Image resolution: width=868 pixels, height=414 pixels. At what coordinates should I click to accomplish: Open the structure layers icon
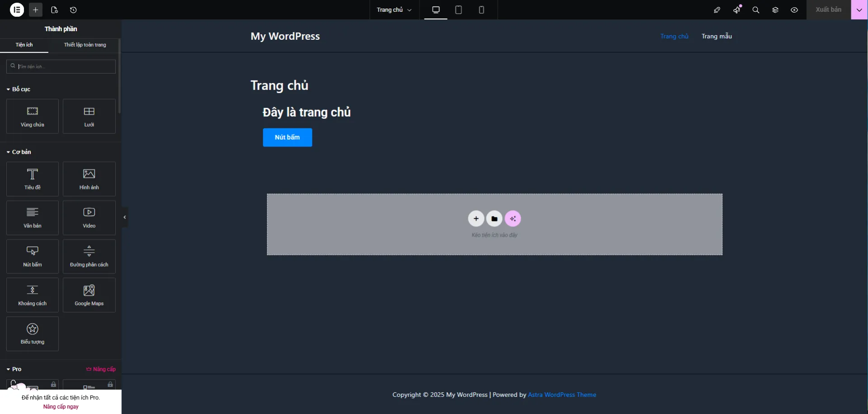(x=775, y=10)
